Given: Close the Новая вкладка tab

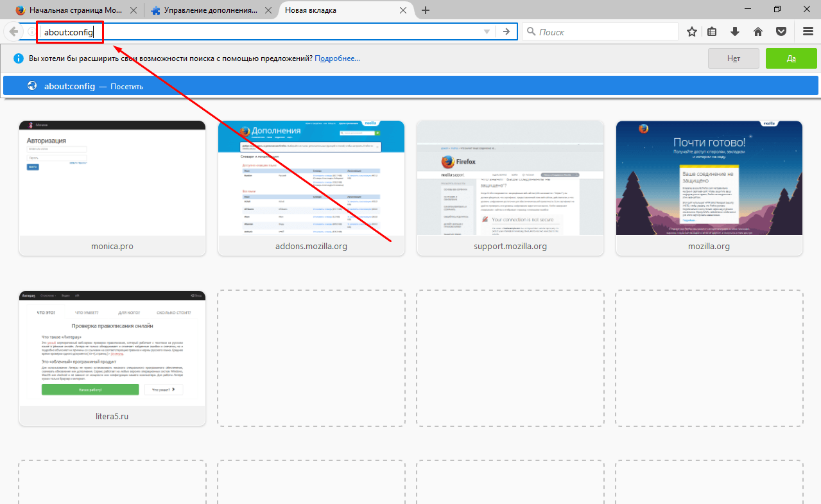Looking at the screenshot, I should [403, 10].
